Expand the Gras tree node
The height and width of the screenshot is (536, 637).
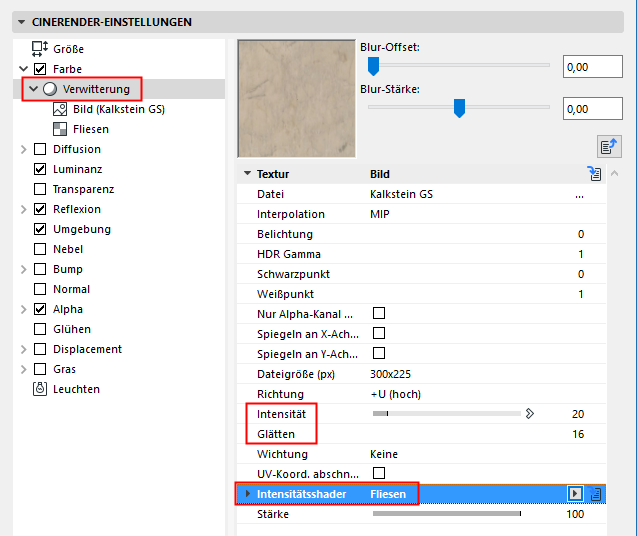[x=24, y=369]
